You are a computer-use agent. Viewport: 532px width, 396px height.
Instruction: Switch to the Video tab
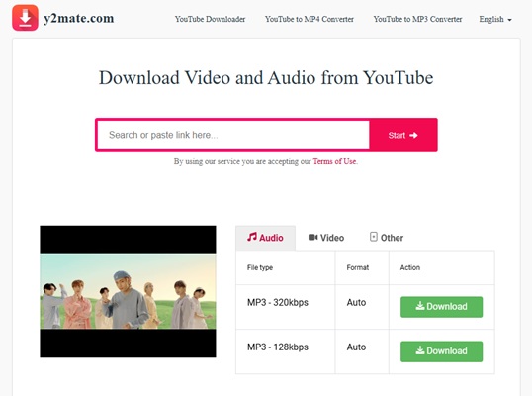click(326, 238)
